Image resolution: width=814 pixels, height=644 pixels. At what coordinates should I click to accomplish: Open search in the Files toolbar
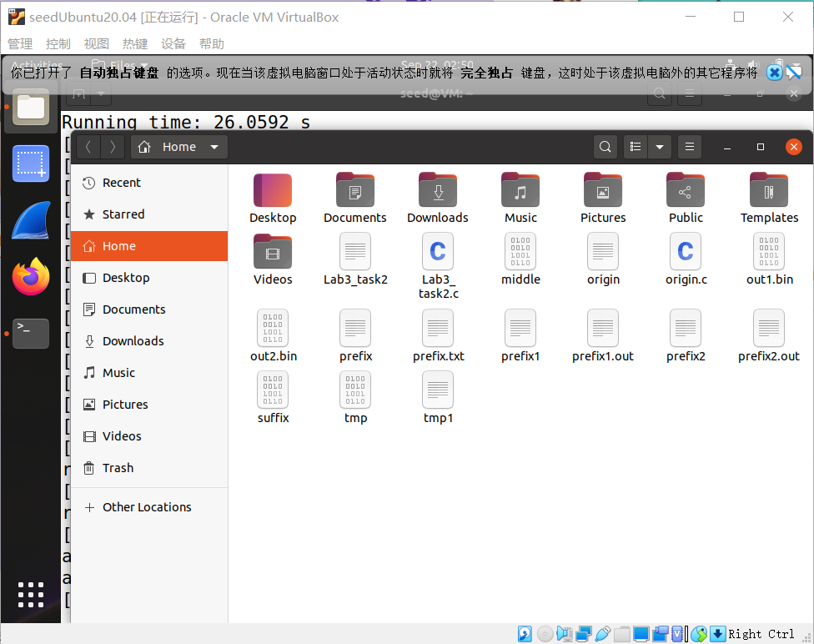(x=605, y=146)
